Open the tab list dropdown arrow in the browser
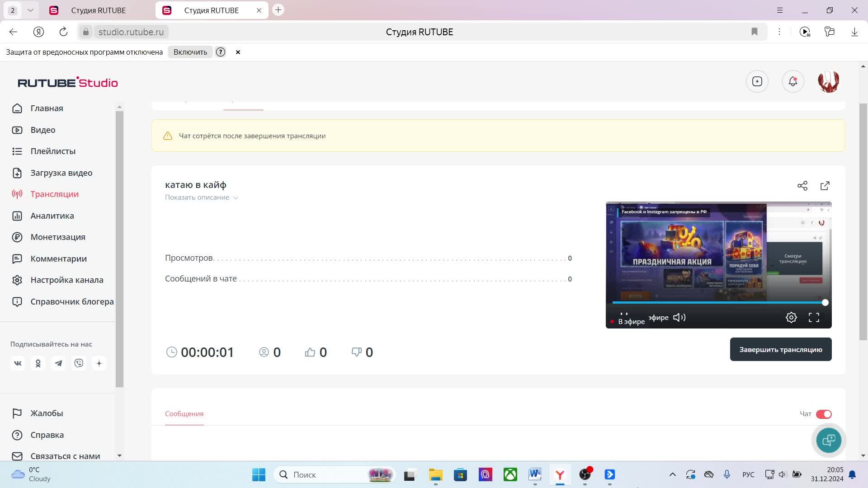 click(x=30, y=10)
